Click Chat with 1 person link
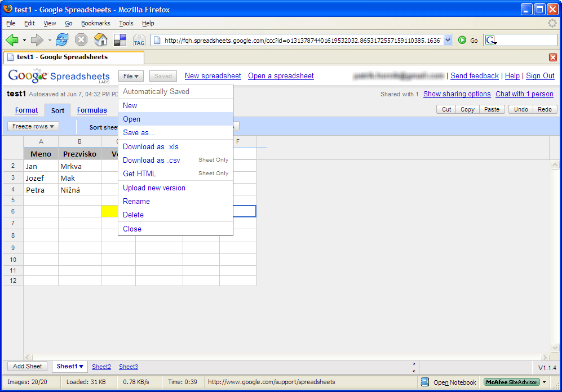Image resolution: width=562 pixels, height=392 pixels. pos(524,94)
